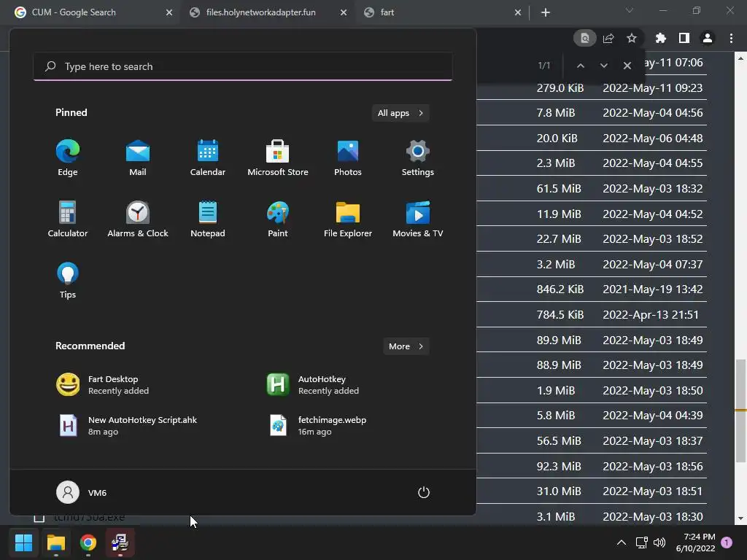Image resolution: width=747 pixels, height=560 pixels.
Task: Launch Notepad
Action: point(208,219)
